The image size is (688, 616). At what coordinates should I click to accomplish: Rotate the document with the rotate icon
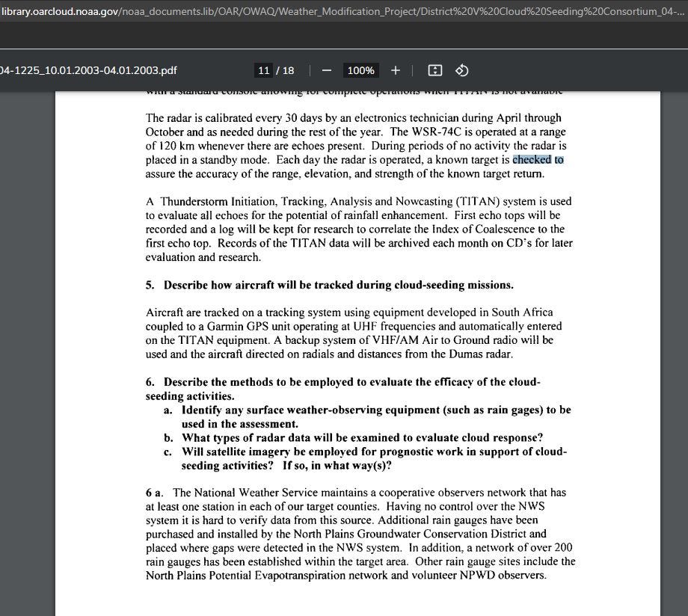point(461,70)
